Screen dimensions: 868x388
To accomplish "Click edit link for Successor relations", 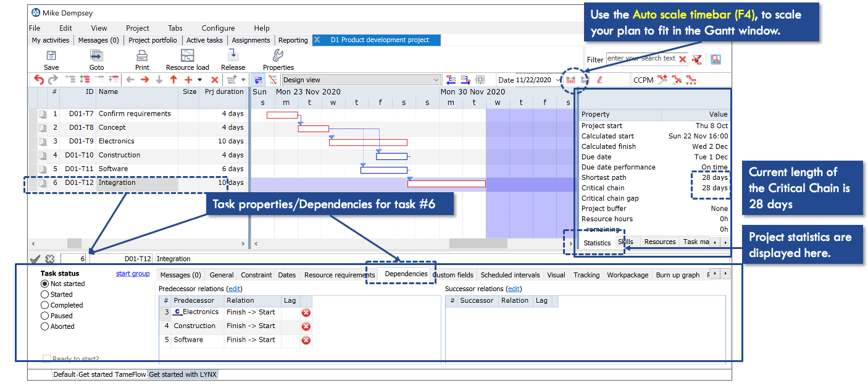I will point(514,289).
